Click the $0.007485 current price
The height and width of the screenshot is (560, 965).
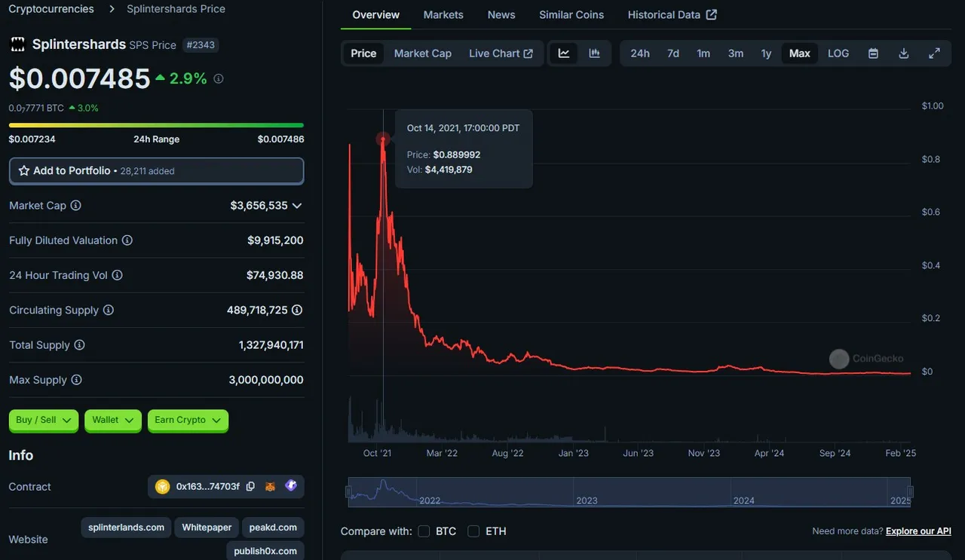click(x=79, y=78)
